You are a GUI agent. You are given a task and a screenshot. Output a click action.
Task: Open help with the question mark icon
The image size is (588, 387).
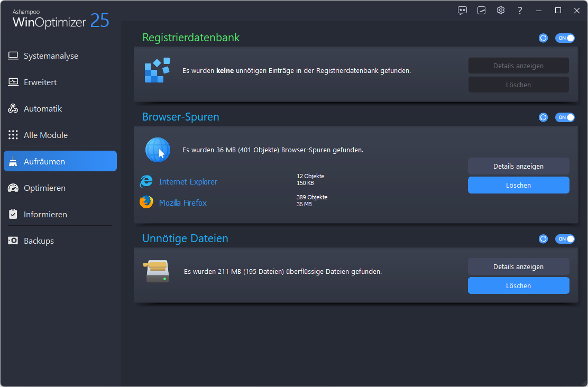click(520, 11)
